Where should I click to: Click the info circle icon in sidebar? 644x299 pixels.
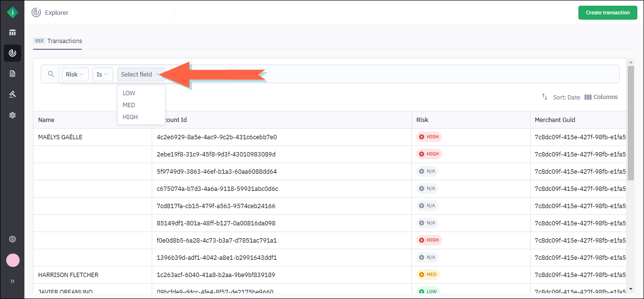tap(12, 239)
